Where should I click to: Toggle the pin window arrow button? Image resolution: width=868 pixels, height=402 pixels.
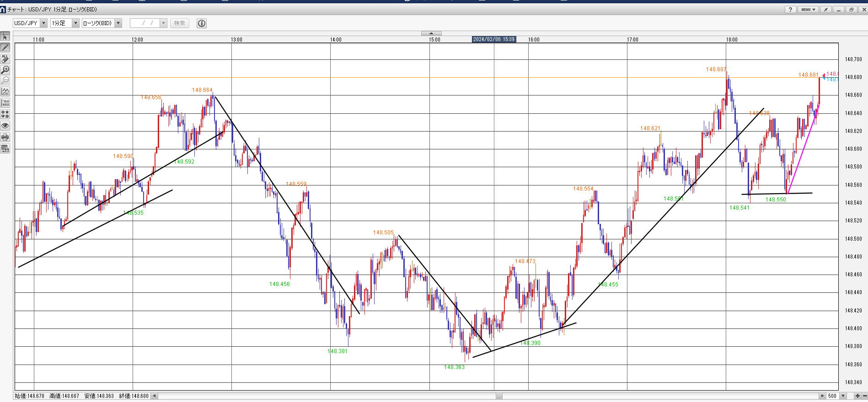[825, 10]
